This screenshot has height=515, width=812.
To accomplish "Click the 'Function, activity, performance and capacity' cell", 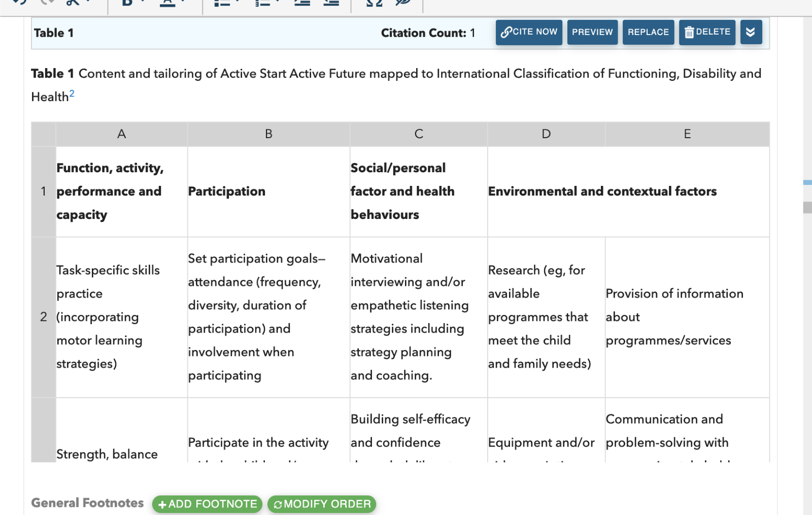I will (121, 191).
